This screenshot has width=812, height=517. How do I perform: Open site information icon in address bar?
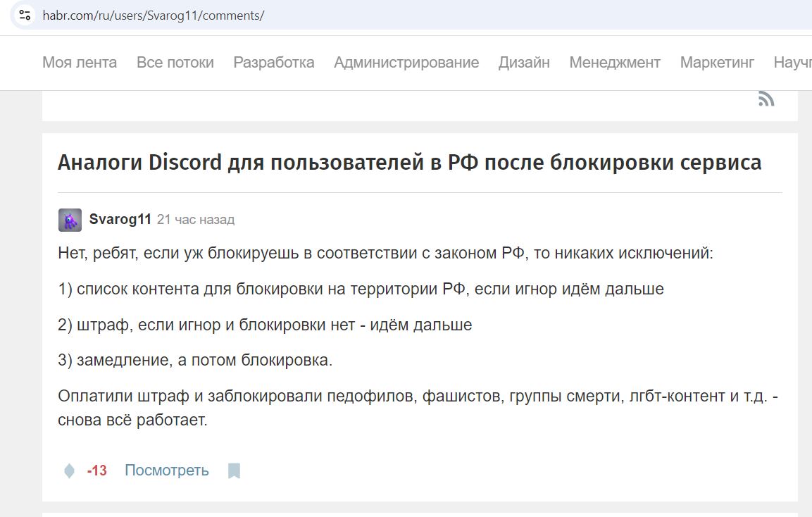25,15
